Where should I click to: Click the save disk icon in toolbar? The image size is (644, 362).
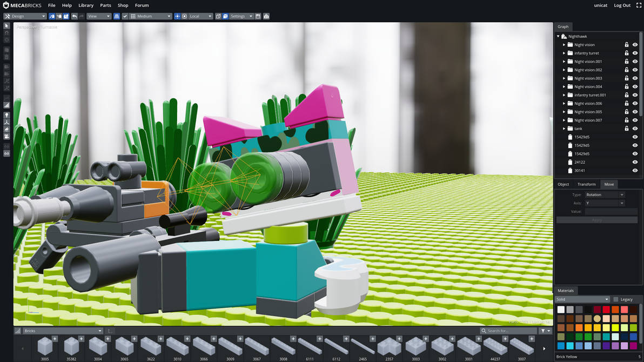[258, 16]
